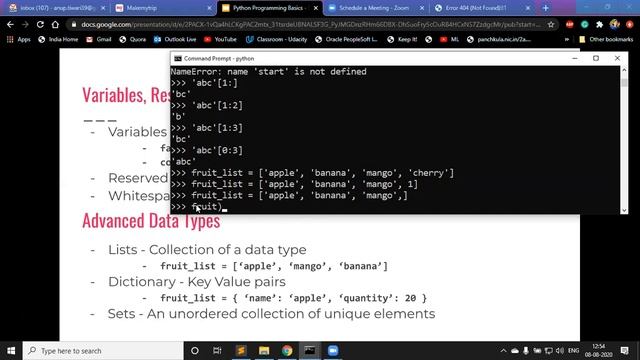The width and height of the screenshot is (640, 360).
Task: Open the Apps bookmark shortcut
Action: coord(19,40)
